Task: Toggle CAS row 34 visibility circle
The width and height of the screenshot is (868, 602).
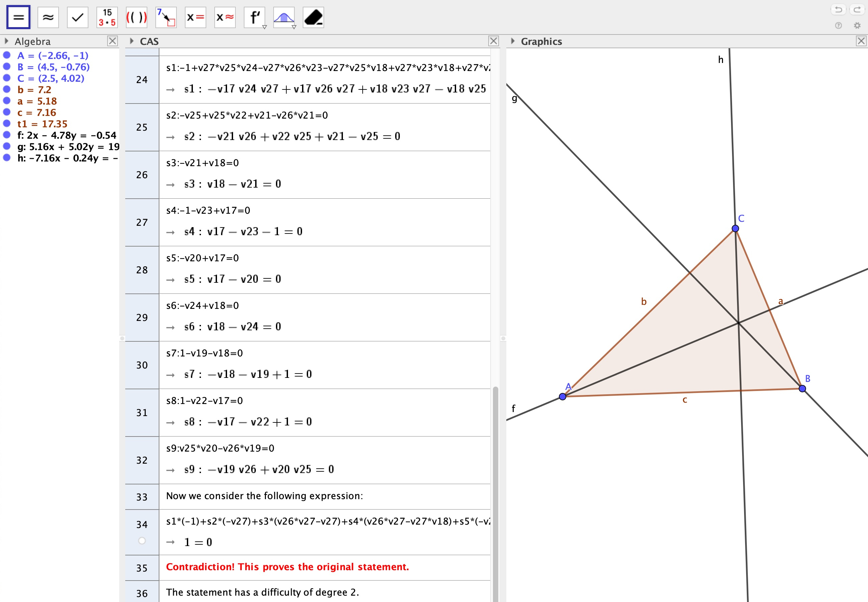Action: click(x=142, y=540)
